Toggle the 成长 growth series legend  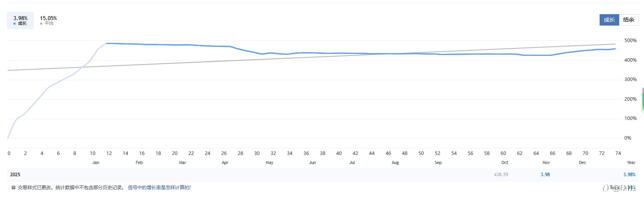[x=20, y=20]
